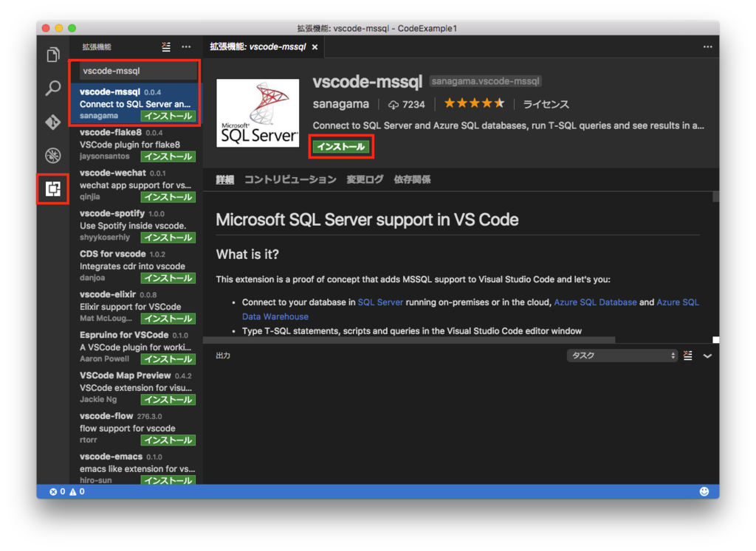
Task: Install vscode-mssql from the detail page
Action: 341,147
